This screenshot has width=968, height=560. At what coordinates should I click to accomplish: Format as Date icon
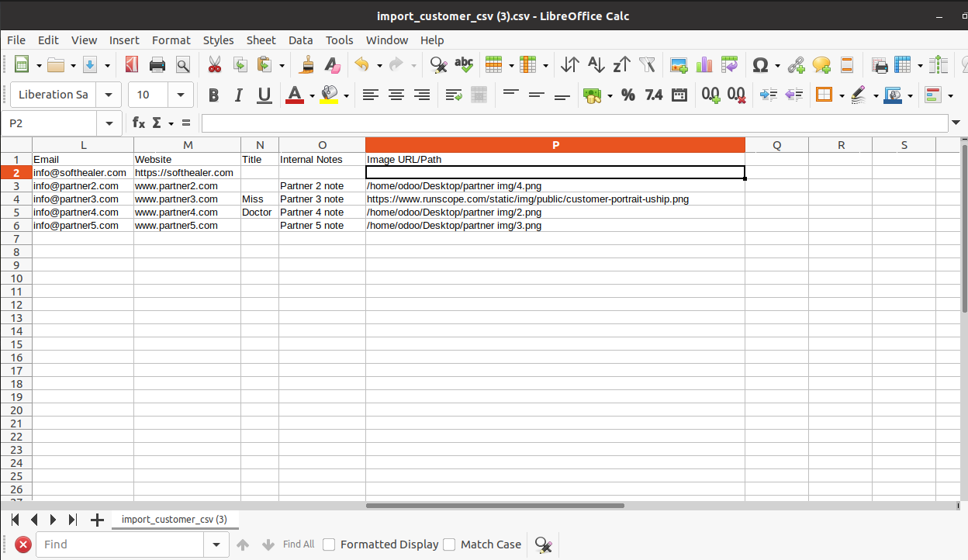pyautogui.click(x=679, y=95)
